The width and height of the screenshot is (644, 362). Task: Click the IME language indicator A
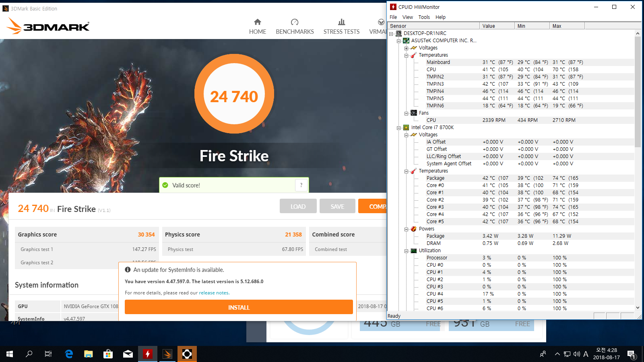coord(586,354)
